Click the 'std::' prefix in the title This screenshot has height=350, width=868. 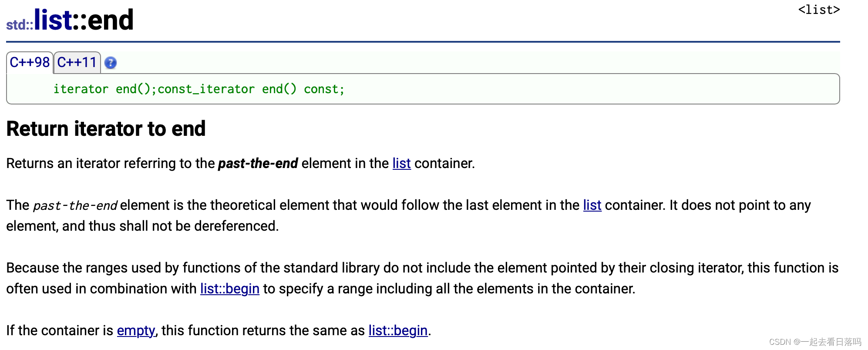20,25
